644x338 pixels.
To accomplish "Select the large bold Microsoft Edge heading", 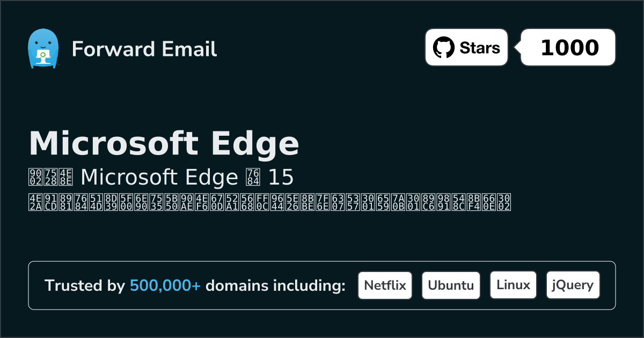I will (x=164, y=143).
